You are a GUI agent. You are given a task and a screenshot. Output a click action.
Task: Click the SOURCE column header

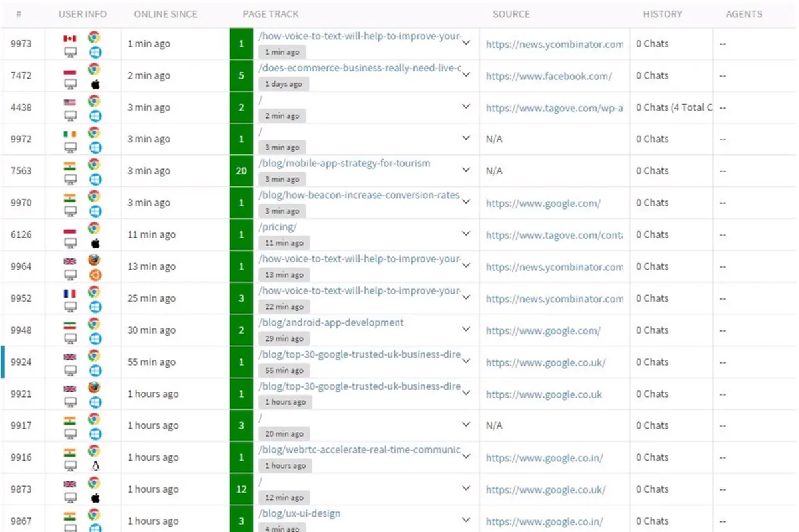[x=511, y=14]
